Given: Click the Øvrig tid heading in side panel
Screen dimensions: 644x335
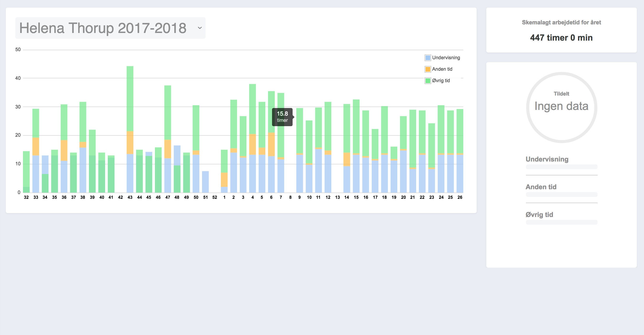Looking at the screenshot, I should 539,215.
